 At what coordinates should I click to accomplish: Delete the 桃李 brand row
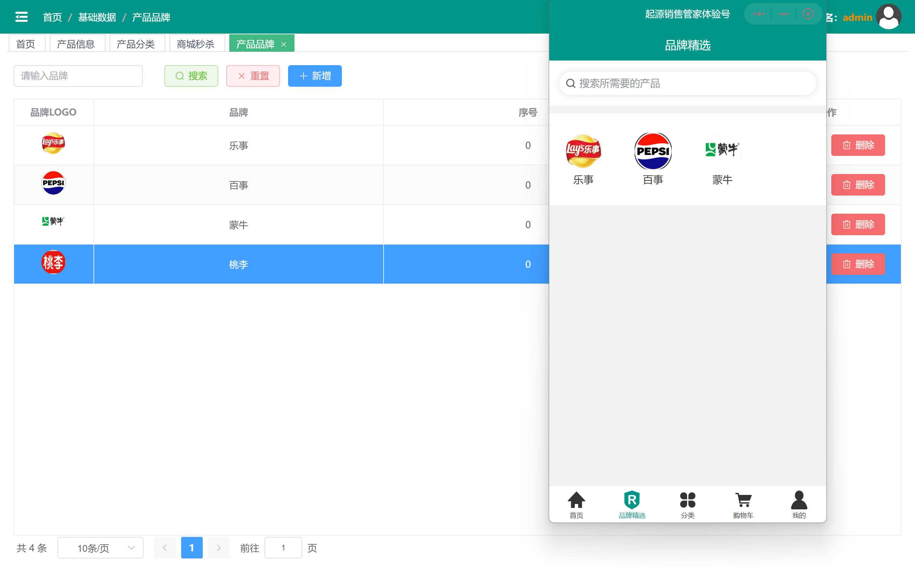[858, 264]
